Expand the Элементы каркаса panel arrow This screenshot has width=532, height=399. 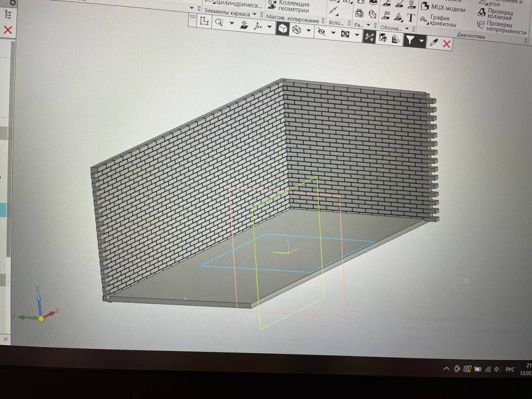[x=254, y=14]
